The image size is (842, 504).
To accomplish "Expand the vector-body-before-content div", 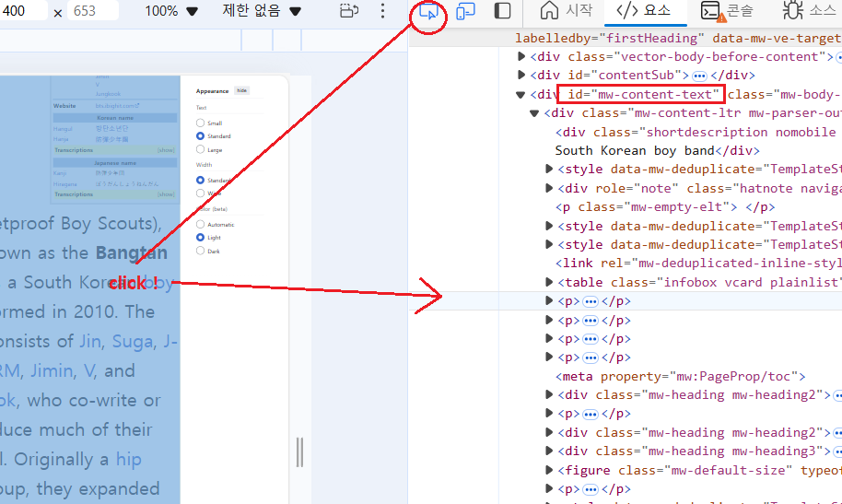I will (x=520, y=56).
